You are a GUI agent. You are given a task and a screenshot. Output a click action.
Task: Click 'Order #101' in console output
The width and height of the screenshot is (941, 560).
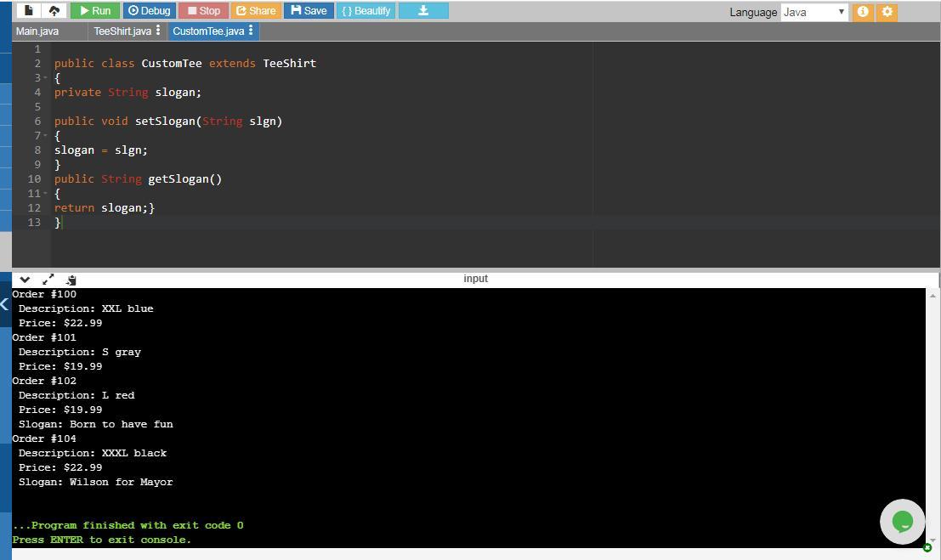[44, 337]
